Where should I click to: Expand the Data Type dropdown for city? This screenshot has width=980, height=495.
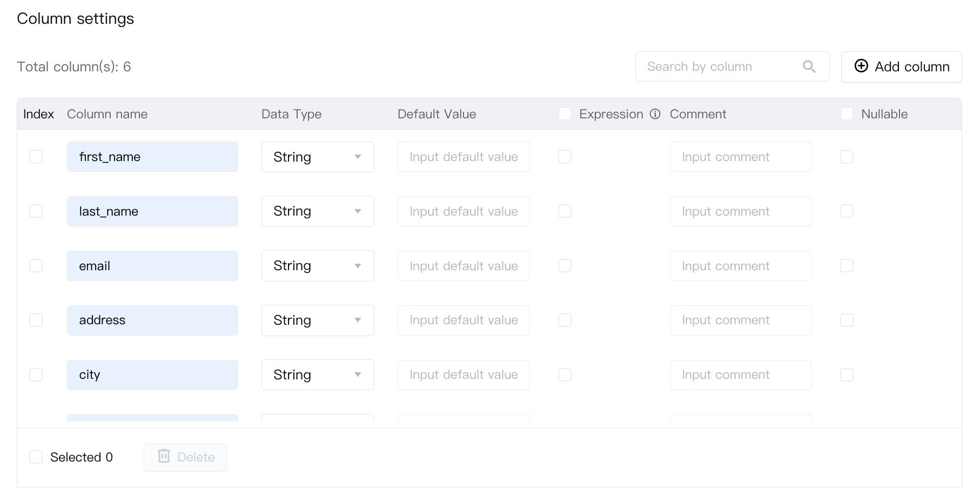click(318, 375)
